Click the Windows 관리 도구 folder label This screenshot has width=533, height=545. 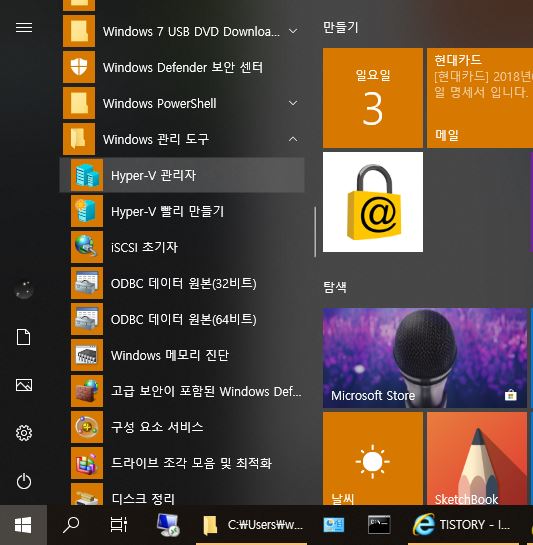click(156, 139)
